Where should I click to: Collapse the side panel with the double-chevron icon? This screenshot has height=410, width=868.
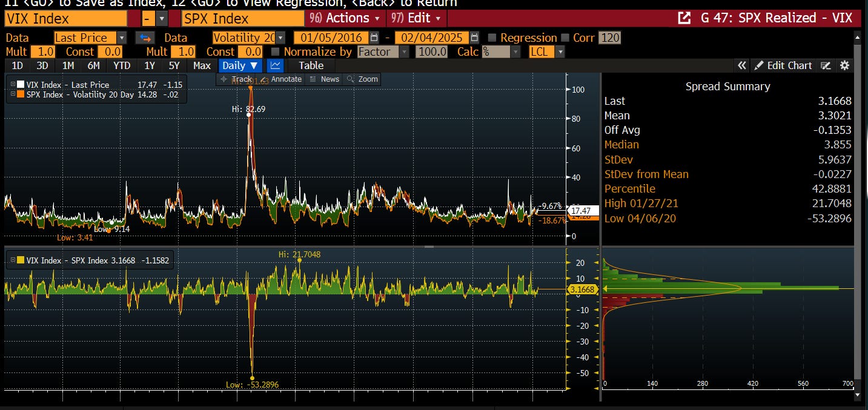[x=742, y=65]
